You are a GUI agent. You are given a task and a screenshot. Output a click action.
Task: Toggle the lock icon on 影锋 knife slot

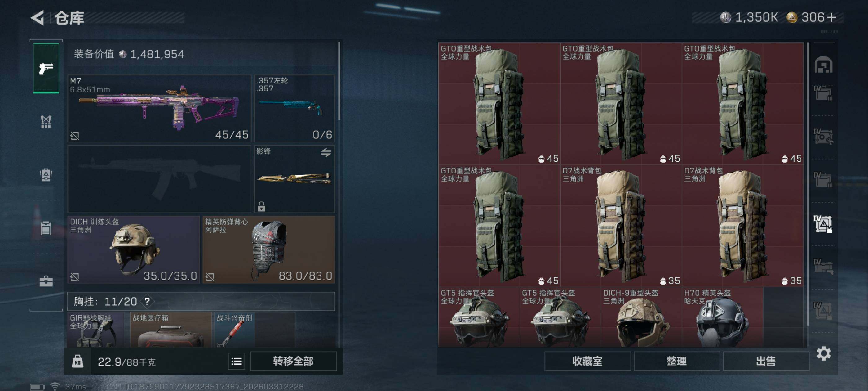click(261, 206)
